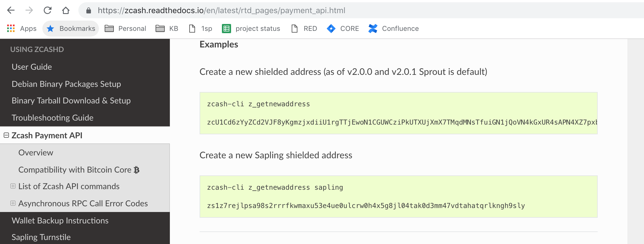Open the Bookmarks star shortcut

[71, 28]
